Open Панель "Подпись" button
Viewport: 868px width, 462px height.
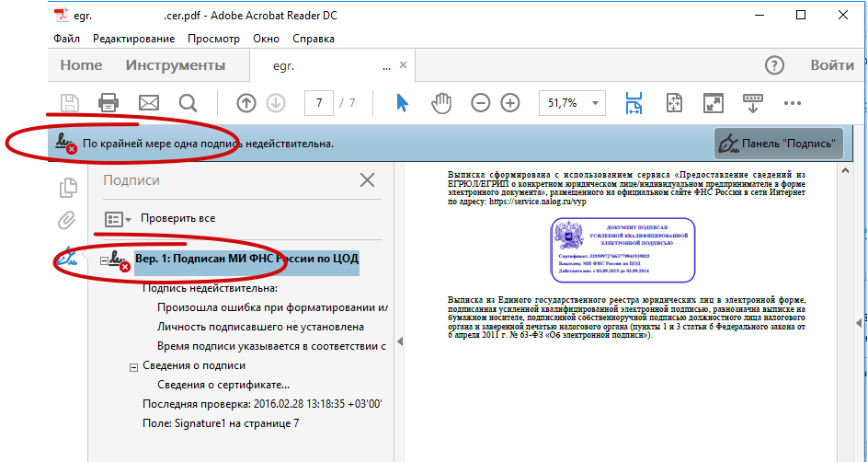tap(779, 144)
